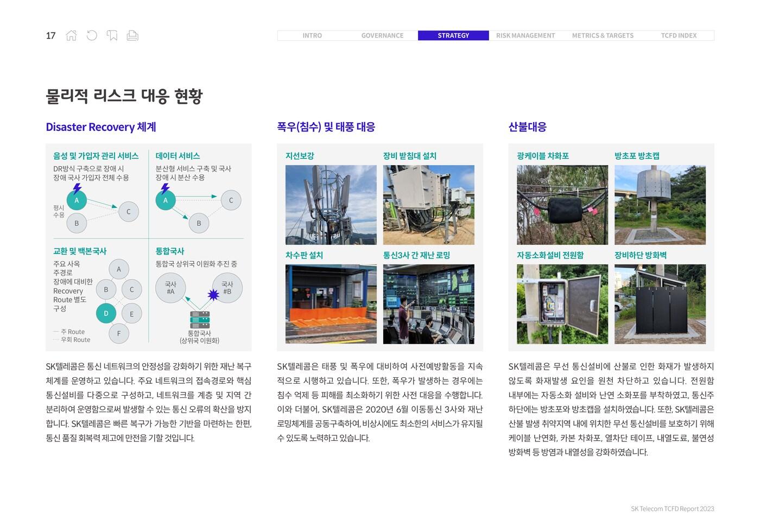Switch to the GOVERNANCE tab
The image size is (760, 532).
[382, 36]
